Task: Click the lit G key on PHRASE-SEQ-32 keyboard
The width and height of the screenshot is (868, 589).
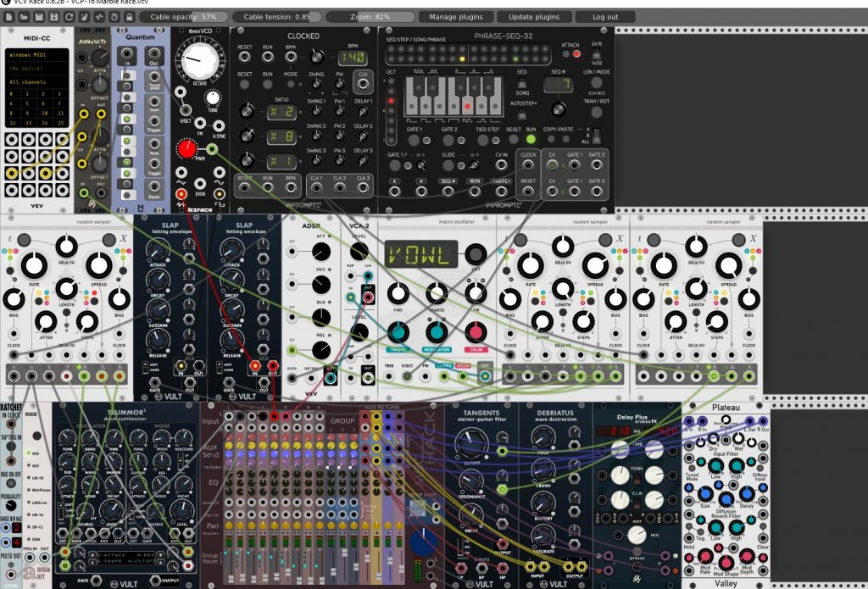Action: click(x=468, y=105)
